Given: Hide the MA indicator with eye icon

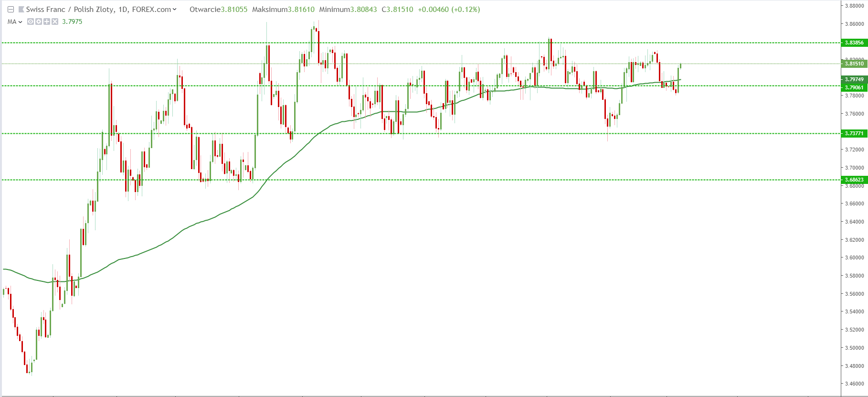Looking at the screenshot, I should 31,21.
